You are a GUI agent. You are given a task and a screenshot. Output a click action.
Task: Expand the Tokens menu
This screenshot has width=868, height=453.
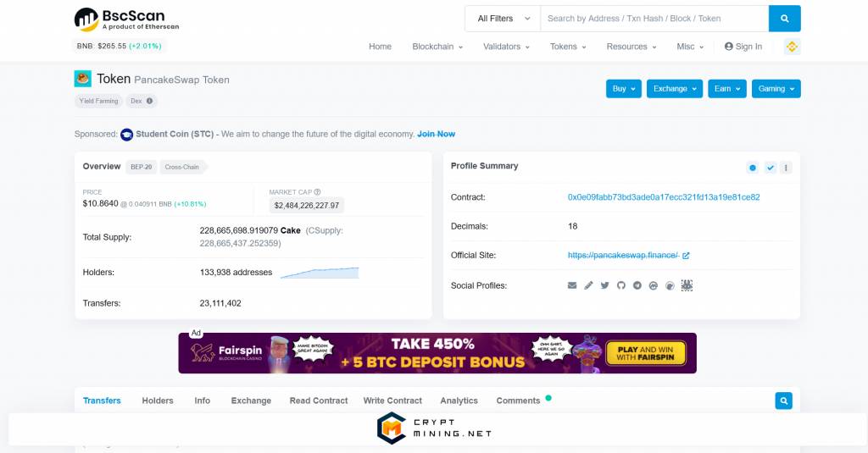click(x=568, y=47)
